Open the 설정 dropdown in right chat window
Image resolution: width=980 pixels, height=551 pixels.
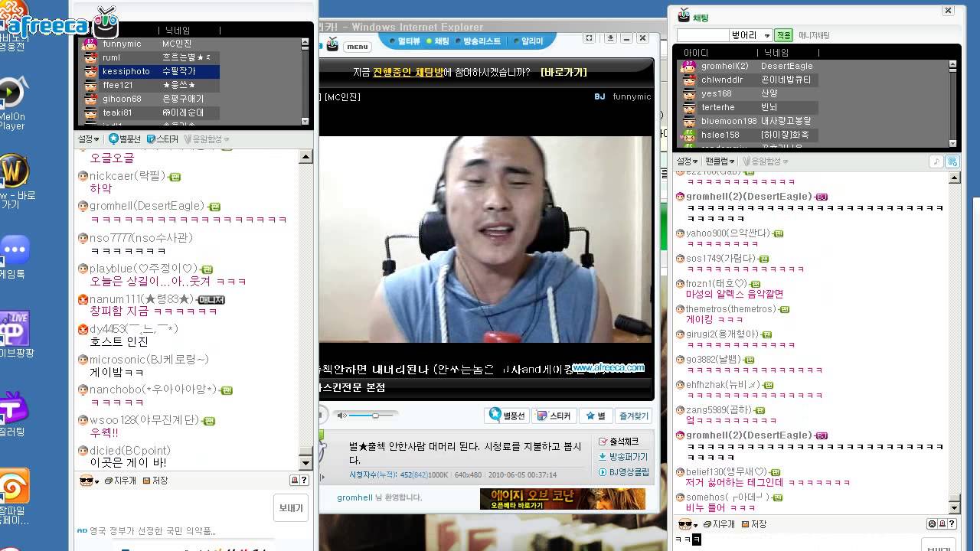click(x=687, y=161)
